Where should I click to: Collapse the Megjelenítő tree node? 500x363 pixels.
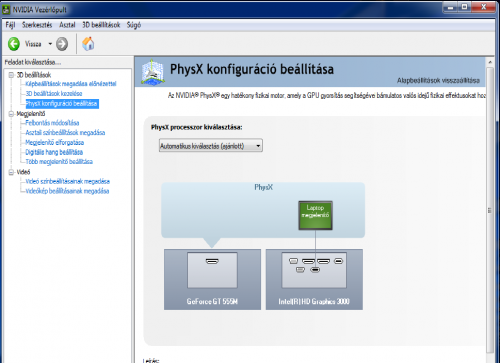click(x=11, y=114)
